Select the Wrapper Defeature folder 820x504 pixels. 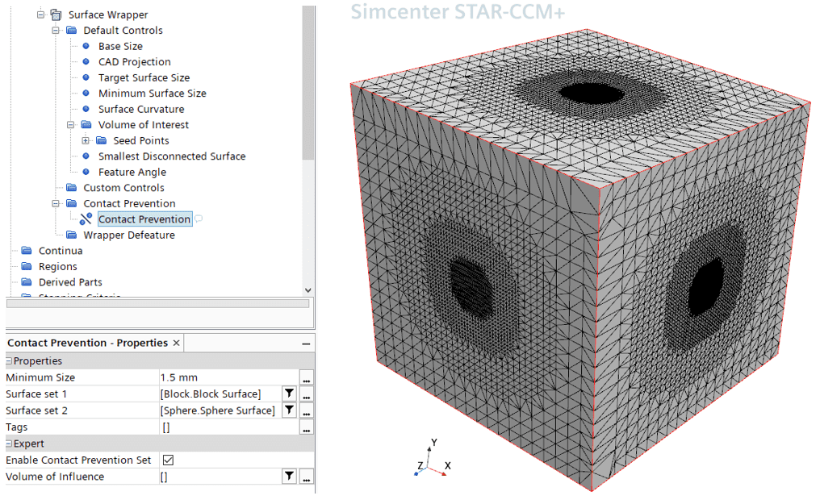tap(128, 235)
